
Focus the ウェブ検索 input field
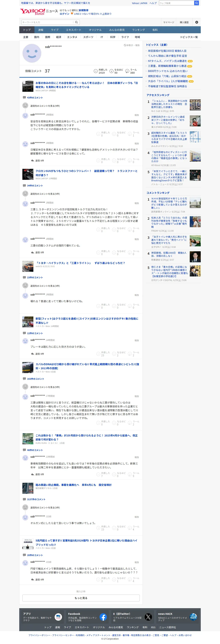point(176,3)
